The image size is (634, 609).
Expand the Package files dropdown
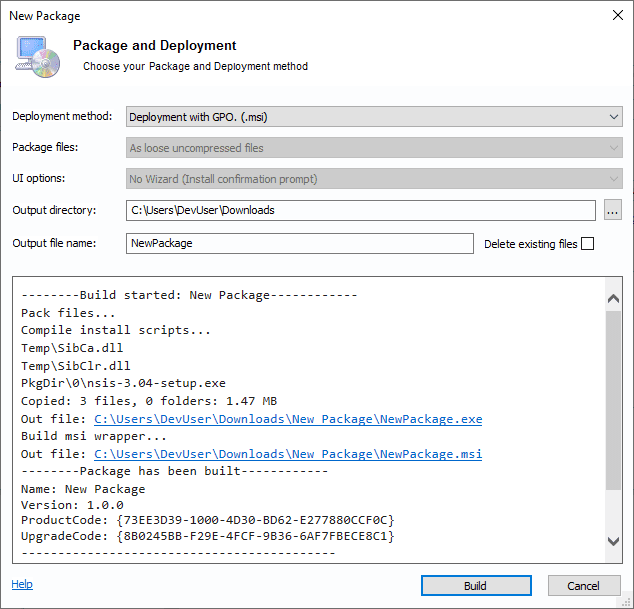tap(374, 148)
